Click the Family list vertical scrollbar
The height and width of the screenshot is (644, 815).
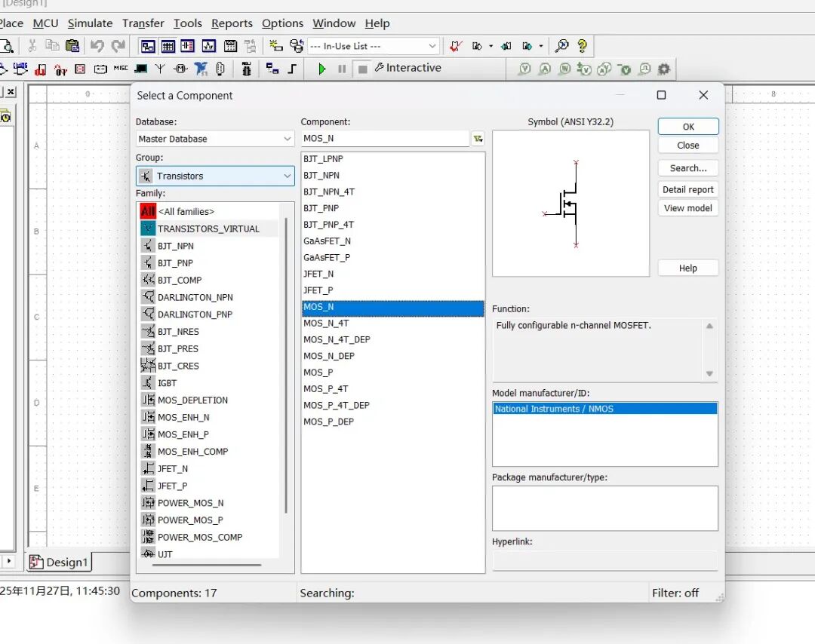click(x=286, y=365)
